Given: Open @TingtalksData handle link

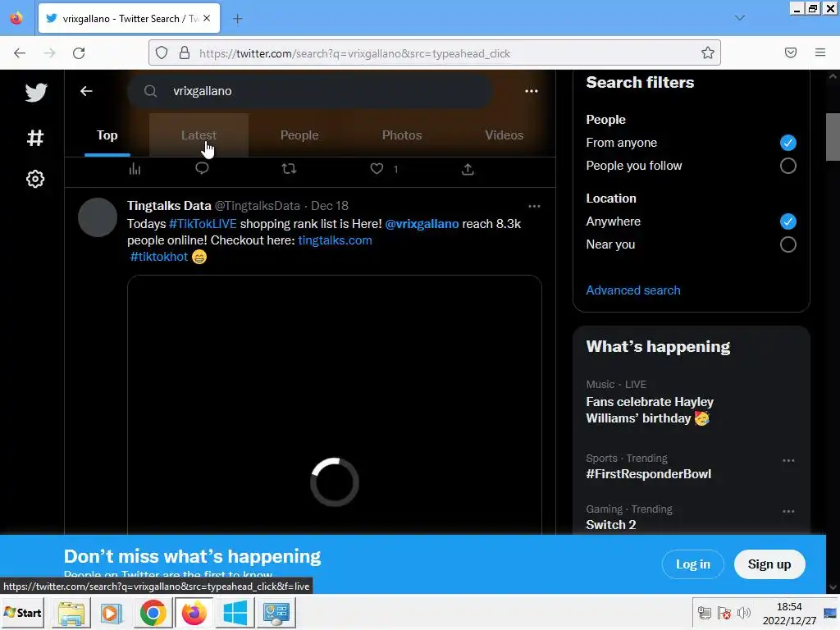Looking at the screenshot, I should pyautogui.click(x=257, y=206).
